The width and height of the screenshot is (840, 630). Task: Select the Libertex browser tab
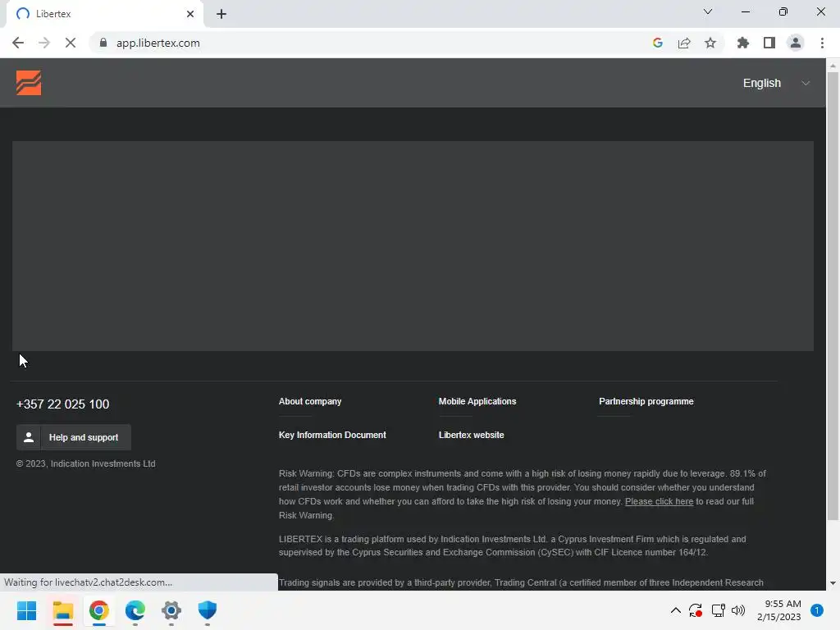click(x=104, y=14)
